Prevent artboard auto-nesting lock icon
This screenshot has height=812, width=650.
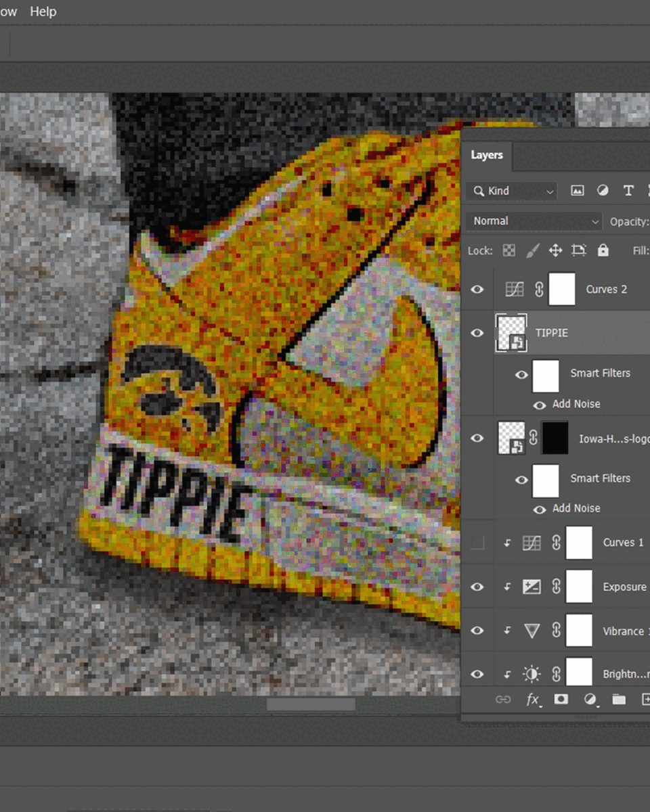[578, 250]
